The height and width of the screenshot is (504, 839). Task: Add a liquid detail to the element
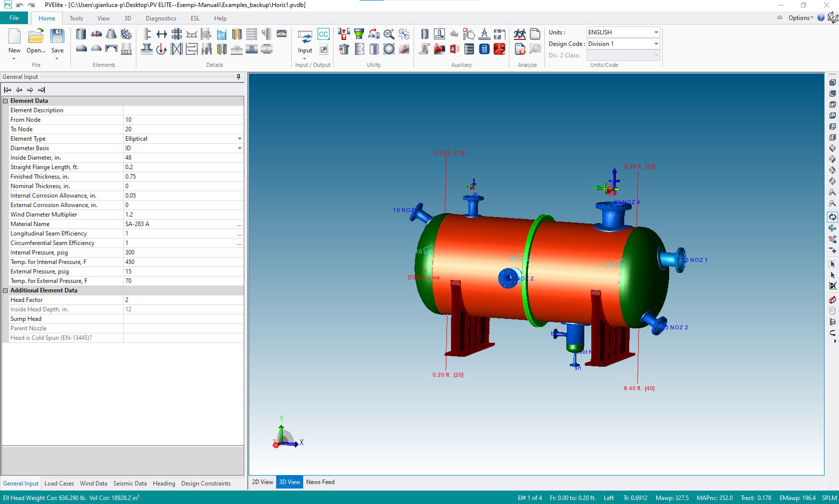[x=222, y=34]
